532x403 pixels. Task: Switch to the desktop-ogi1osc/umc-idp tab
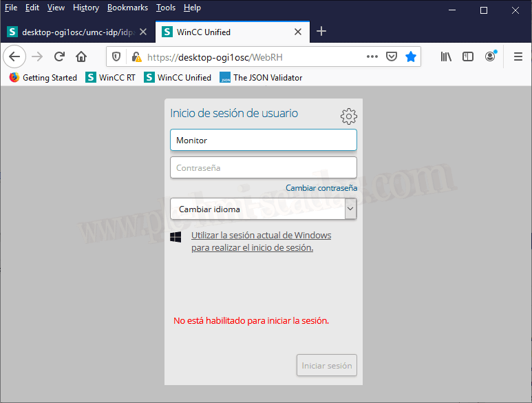point(72,32)
